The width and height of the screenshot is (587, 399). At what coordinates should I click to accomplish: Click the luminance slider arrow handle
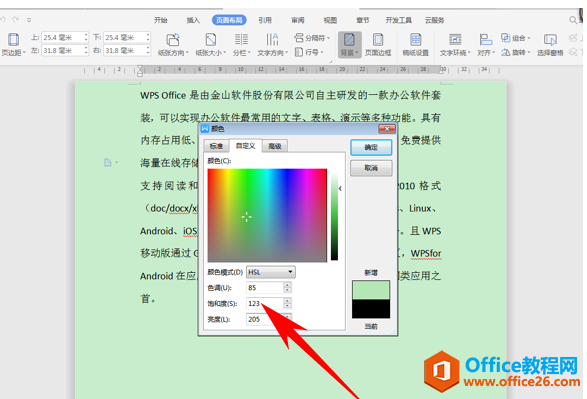(x=340, y=188)
